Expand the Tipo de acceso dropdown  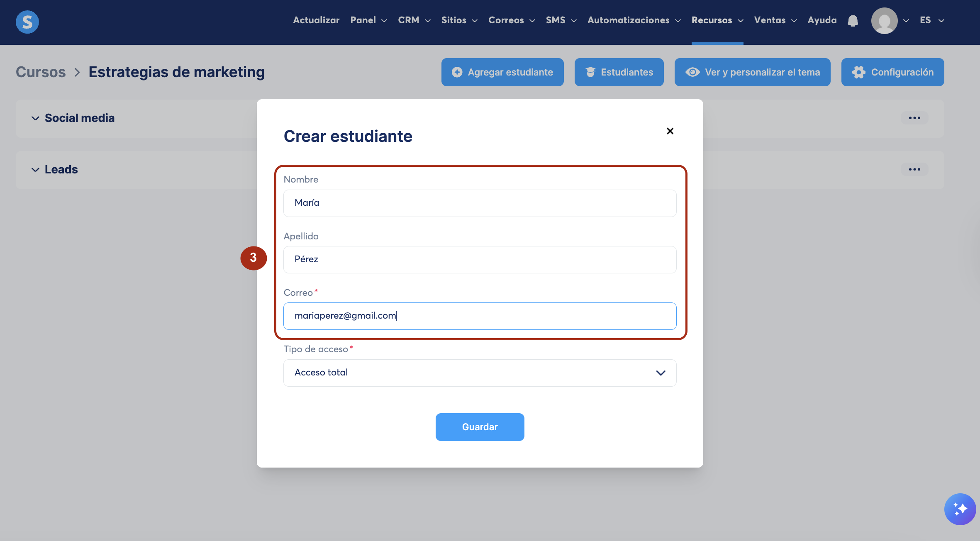coord(480,373)
